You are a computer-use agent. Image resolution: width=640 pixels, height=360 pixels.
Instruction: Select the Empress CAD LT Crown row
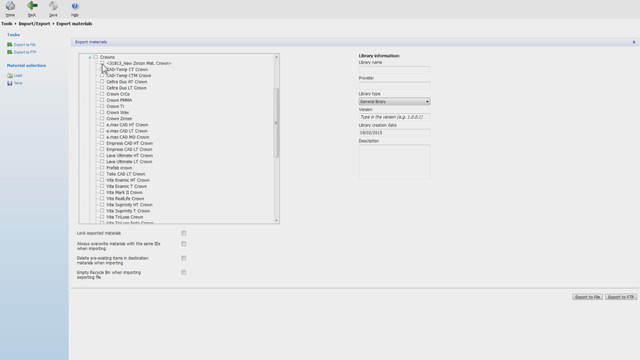(x=129, y=149)
